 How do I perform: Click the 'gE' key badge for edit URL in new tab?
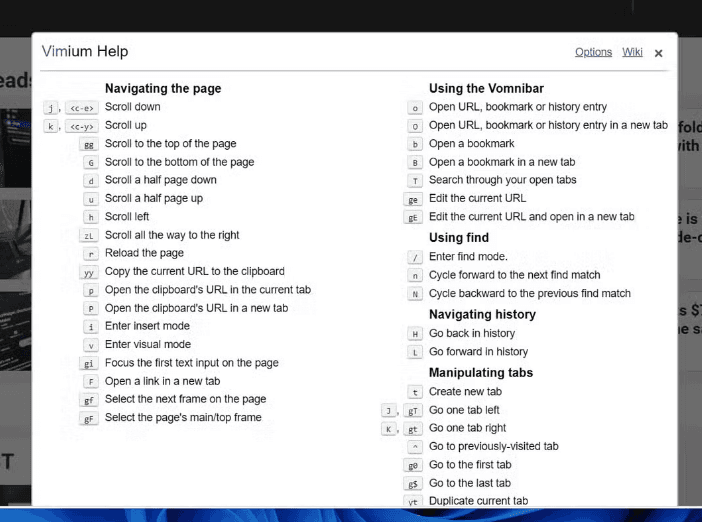[x=413, y=218]
